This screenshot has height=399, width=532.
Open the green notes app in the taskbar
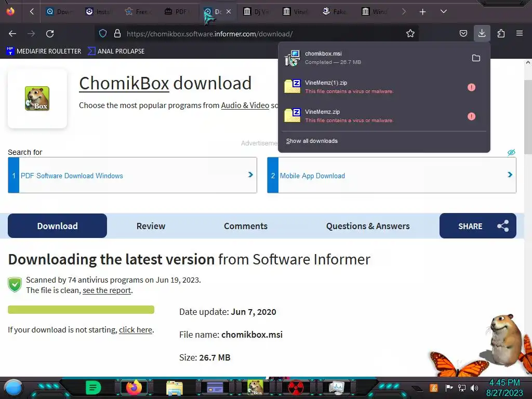(94, 388)
